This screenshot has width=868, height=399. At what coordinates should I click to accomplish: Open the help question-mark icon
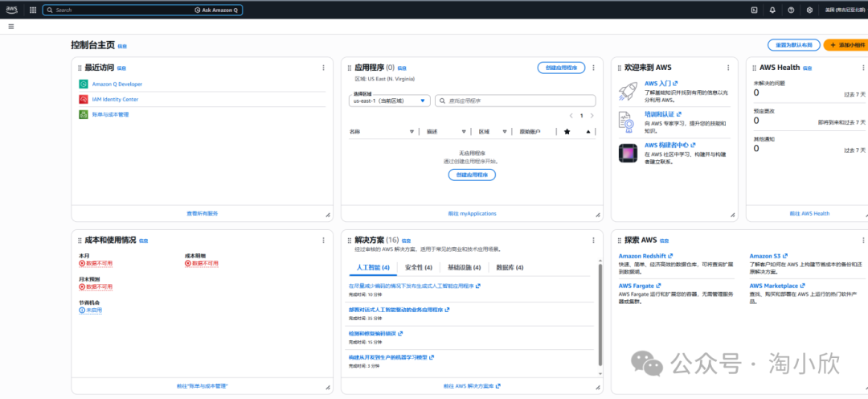[791, 10]
